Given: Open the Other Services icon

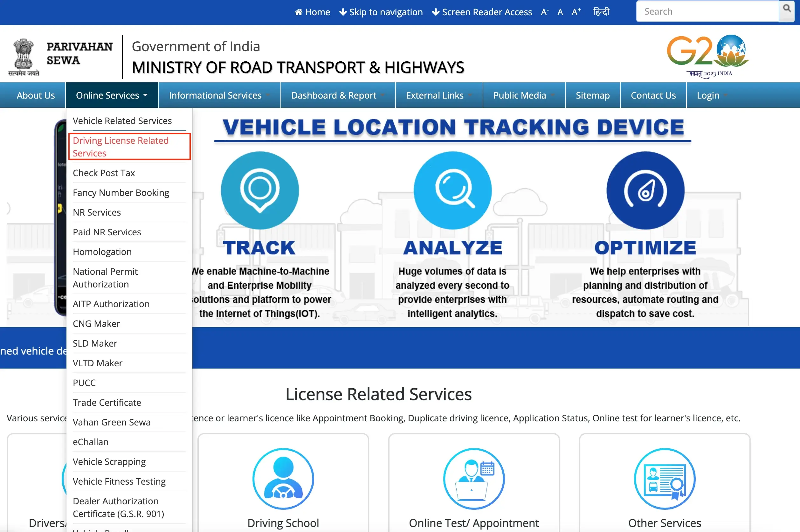Looking at the screenshot, I should coord(665,479).
